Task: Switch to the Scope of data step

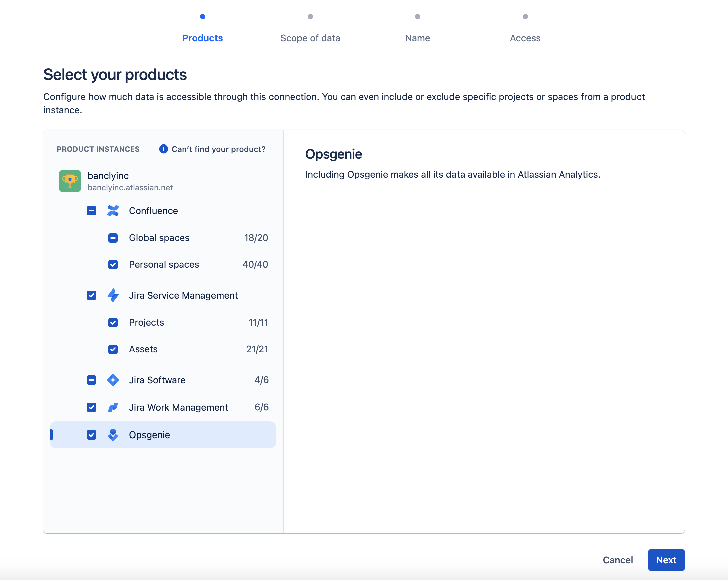Action: pos(310,38)
